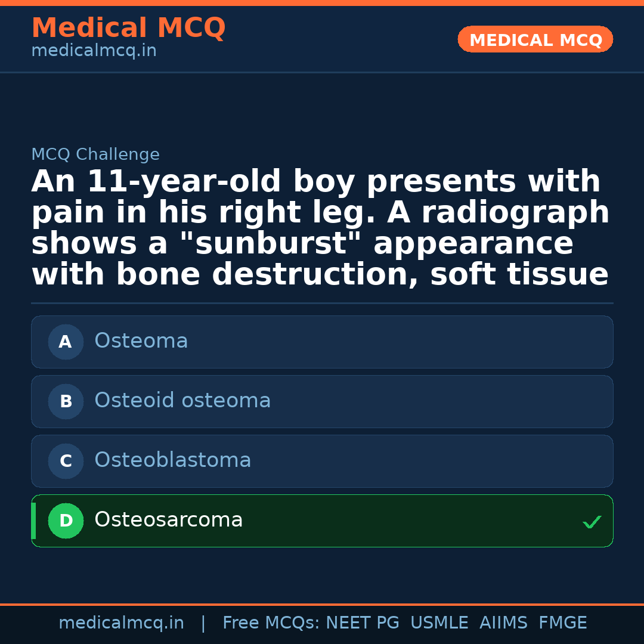Click the green letter D badge
Image resolution: width=644 pixels, height=644 pixels.
click(x=66, y=521)
